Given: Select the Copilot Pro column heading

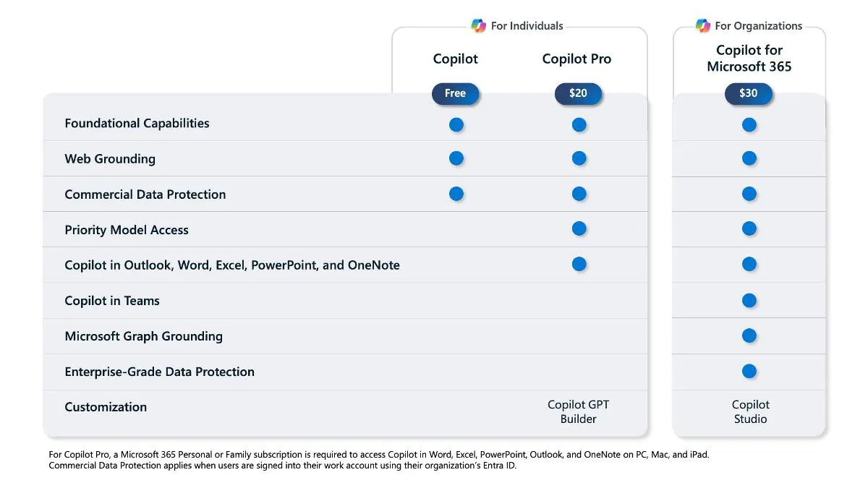Looking at the screenshot, I should coord(576,59).
